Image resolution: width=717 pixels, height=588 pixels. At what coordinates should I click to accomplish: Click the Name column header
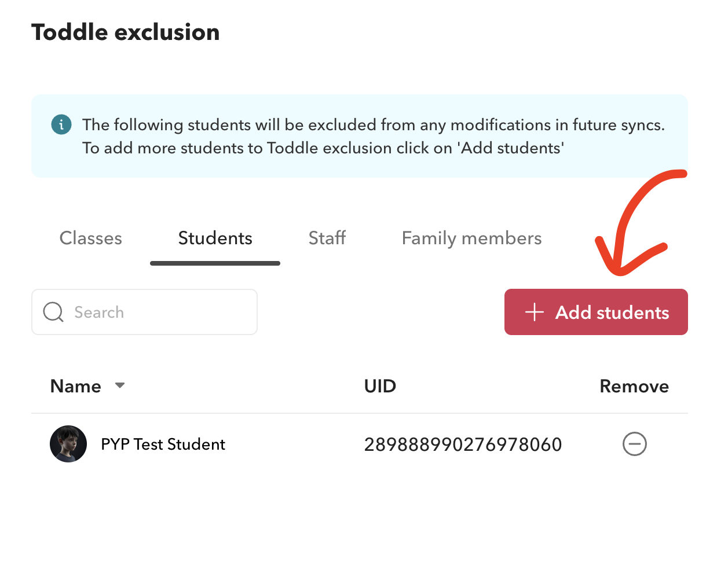click(x=76, y=386)
